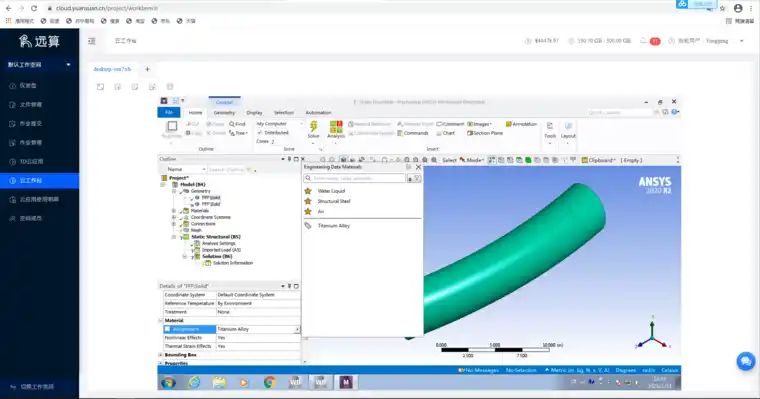Screen dimensions: 760x399
Task: Add a Section Plane
Action: pos(485,133)
